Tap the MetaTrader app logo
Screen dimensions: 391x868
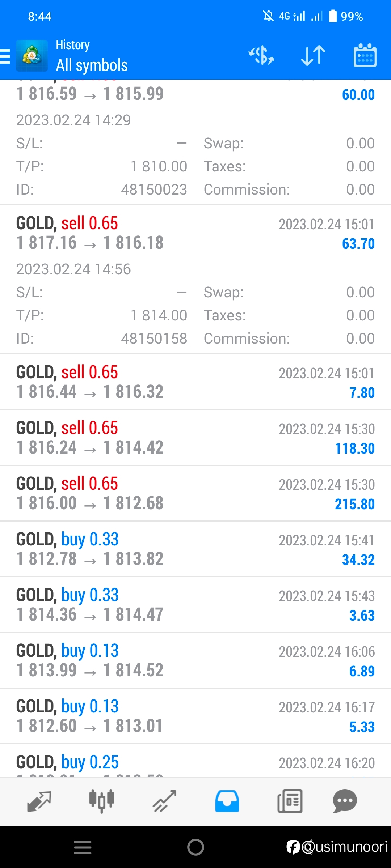(x=32, y=56)
